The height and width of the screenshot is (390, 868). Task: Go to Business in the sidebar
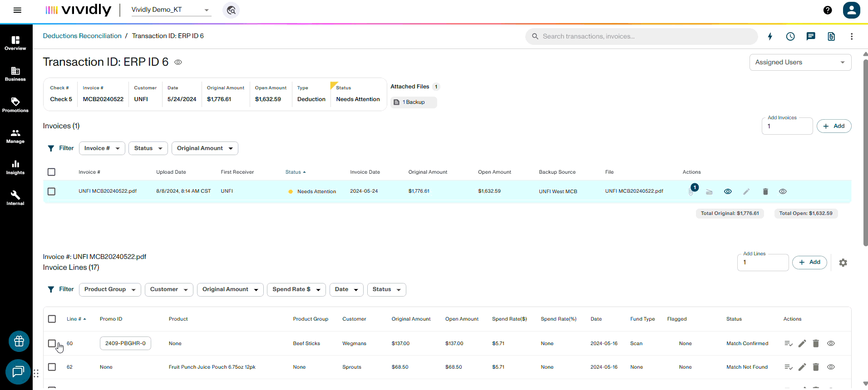tap(15, 74)
